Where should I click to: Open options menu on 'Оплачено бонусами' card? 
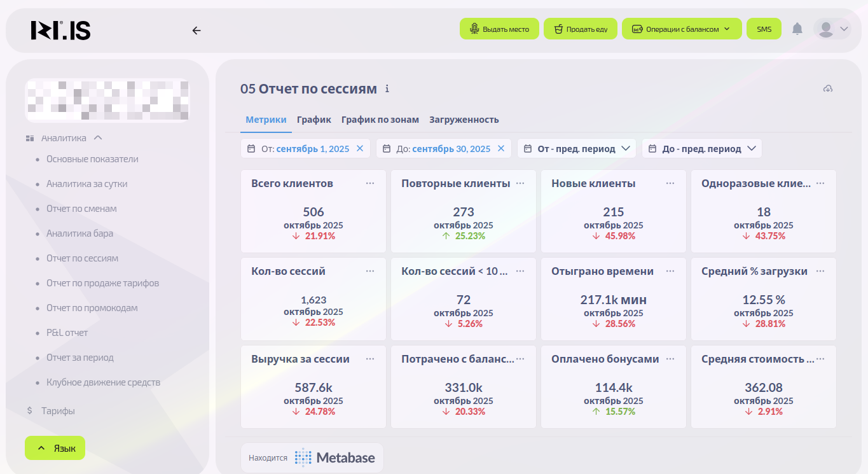coord(670,359)
